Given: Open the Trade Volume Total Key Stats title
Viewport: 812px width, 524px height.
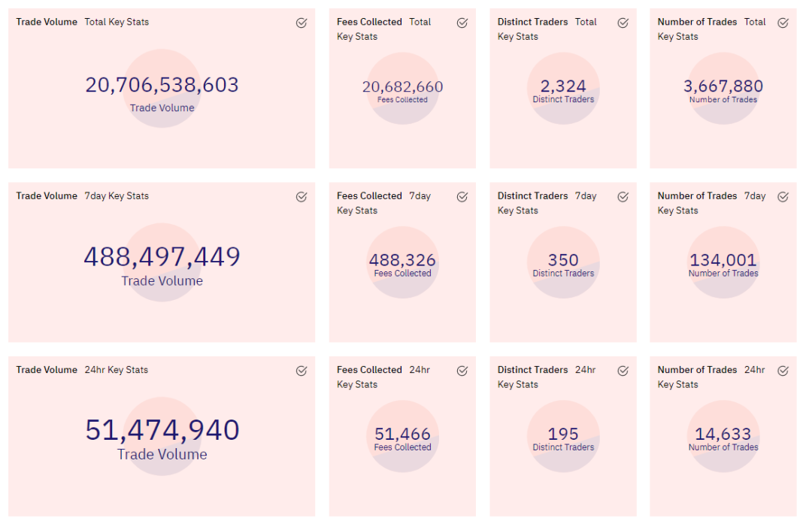Looking at the screenshot, I should [83, 22].
